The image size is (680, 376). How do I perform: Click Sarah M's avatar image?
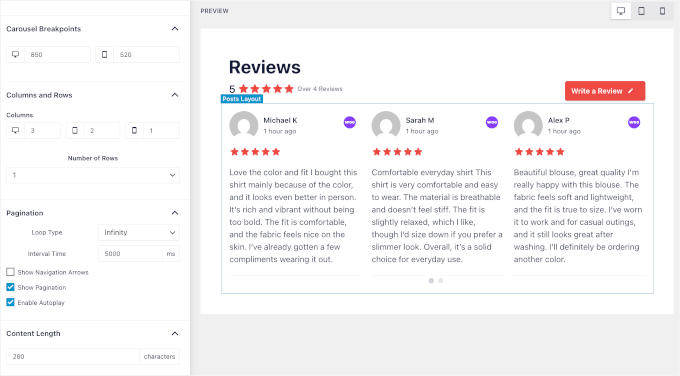pyautogui.click(x=386, y=125)
